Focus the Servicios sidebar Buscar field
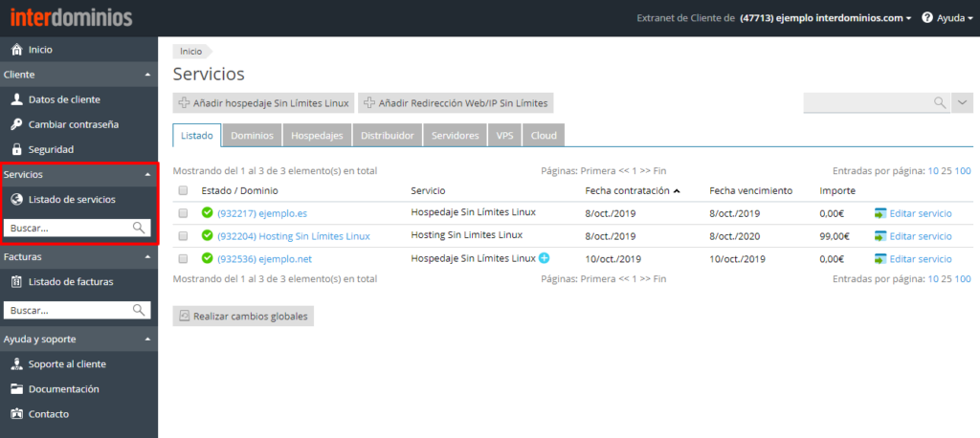The image size is (980, 438). tap(78, 228)
